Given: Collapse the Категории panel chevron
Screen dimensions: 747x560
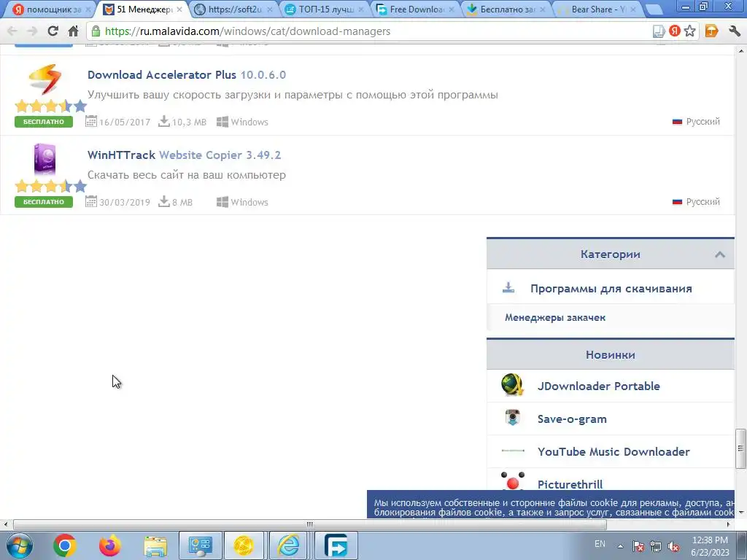Looking at the screenshot, I should (720, 254).
